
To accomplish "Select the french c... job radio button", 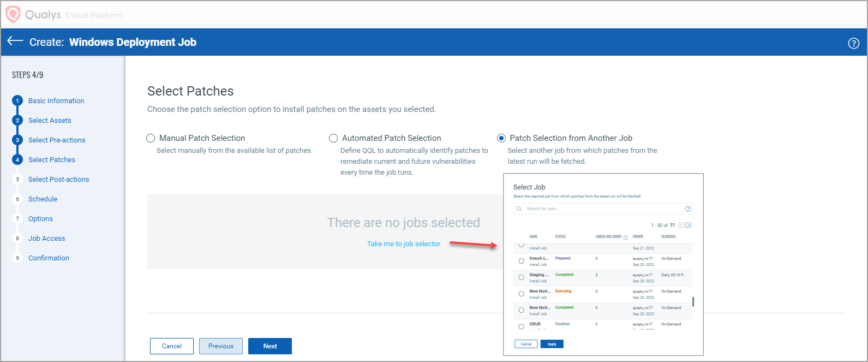I will point(521,261).
